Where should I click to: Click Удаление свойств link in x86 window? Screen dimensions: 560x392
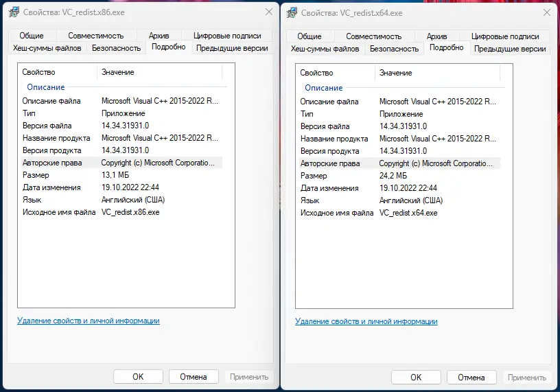(89, 321)
